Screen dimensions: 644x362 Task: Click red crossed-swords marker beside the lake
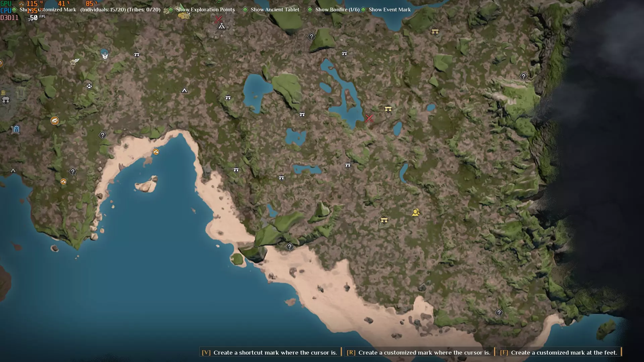[369, 118]
